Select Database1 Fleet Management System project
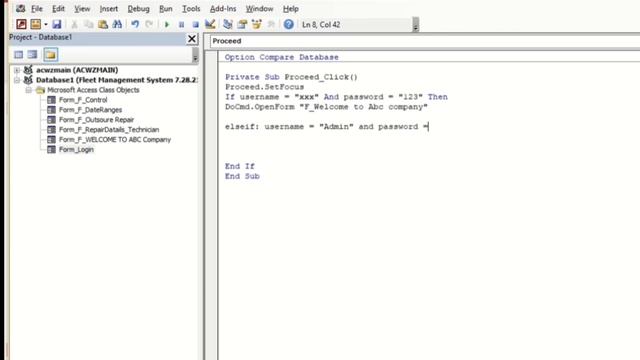Viewport: 640px width, 360px height. click(117, 80)
